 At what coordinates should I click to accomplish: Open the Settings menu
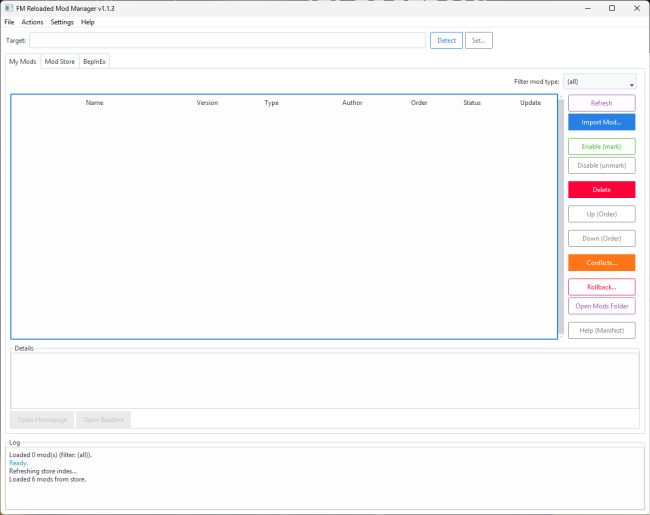coord(62,22)
